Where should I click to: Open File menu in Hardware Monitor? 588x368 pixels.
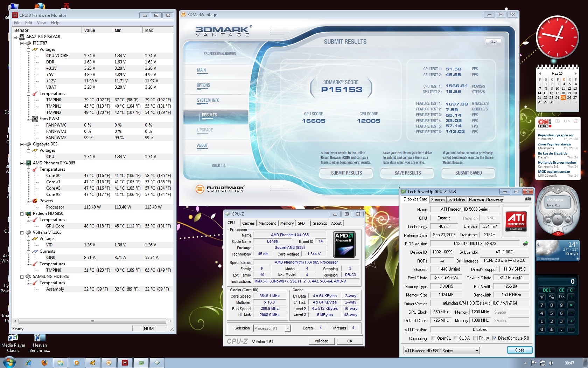point(17,23)
